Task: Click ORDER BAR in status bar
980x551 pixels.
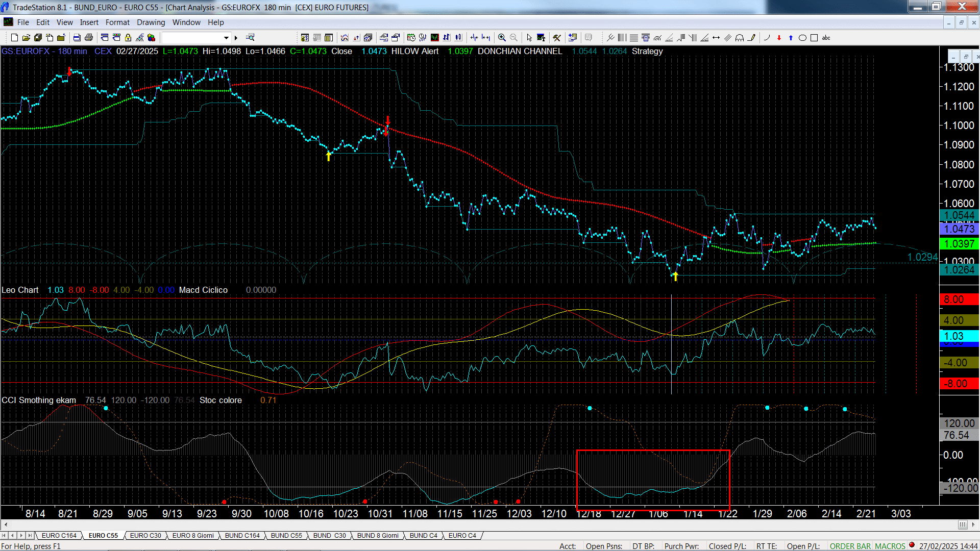Action: coord(850,546)
